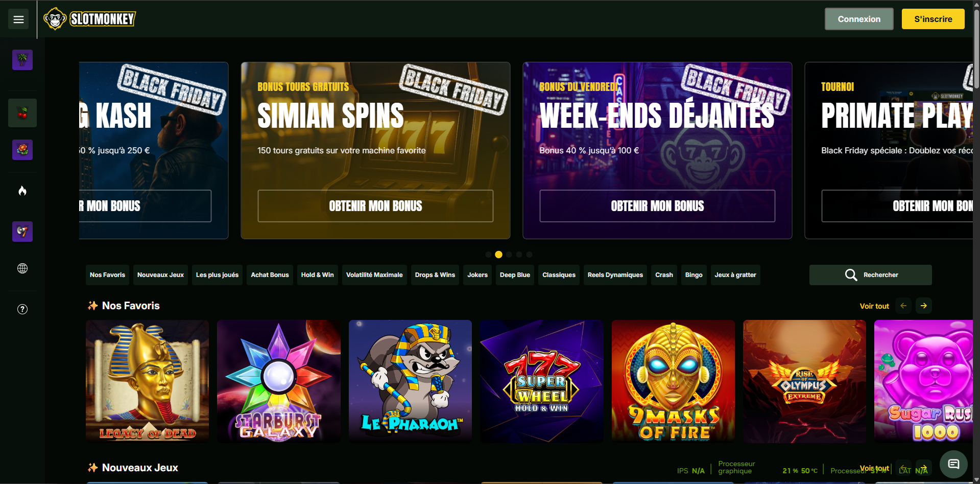
Task: Click the SlotMonkey logo
Action: pos(90,19)
